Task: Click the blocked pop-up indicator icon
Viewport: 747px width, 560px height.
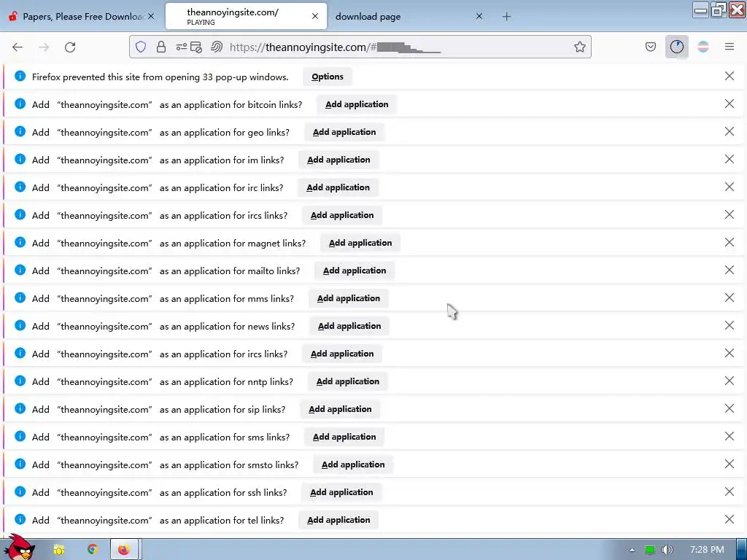Action: 196,47
